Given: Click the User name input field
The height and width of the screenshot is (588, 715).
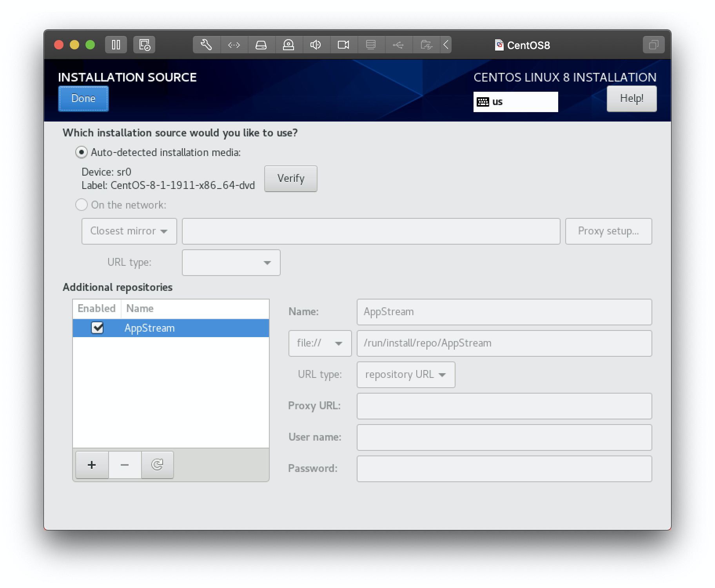Looking at the screenshot, I should tap(504, 437).
